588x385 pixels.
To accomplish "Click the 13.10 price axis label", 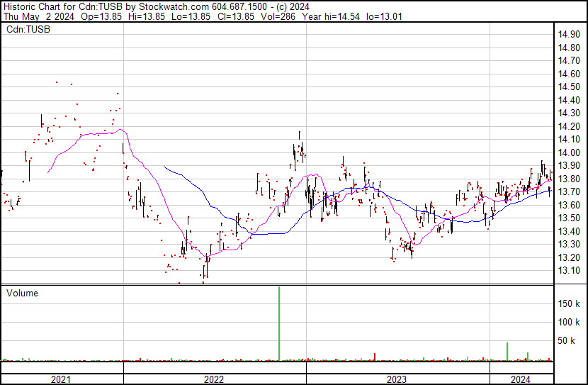I will [570, 270].
